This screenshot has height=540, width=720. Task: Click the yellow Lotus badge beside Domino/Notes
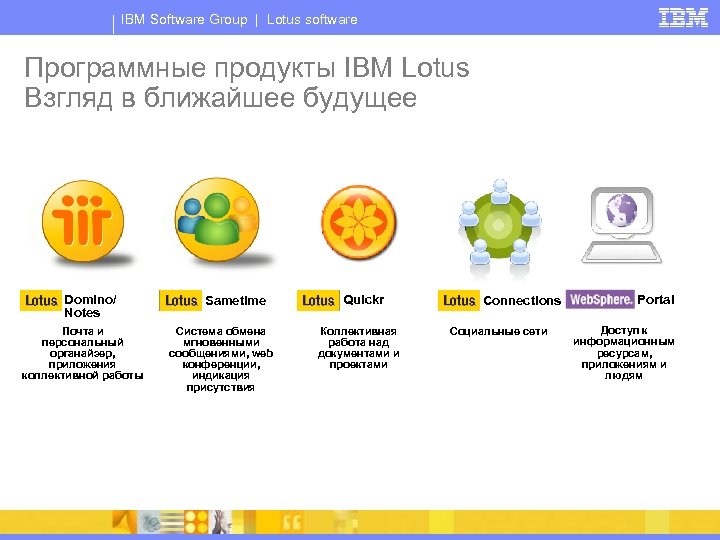tap(41, 300)
